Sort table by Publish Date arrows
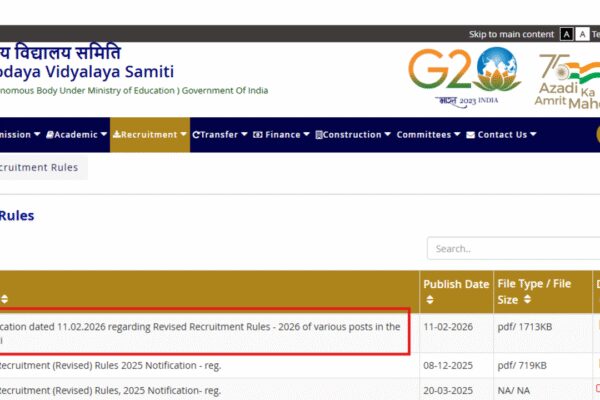 click(x=430, y=300)
